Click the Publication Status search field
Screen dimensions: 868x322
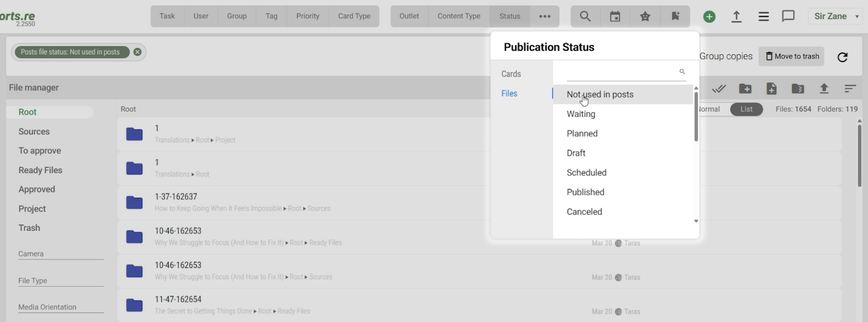[x=622, y=72]
